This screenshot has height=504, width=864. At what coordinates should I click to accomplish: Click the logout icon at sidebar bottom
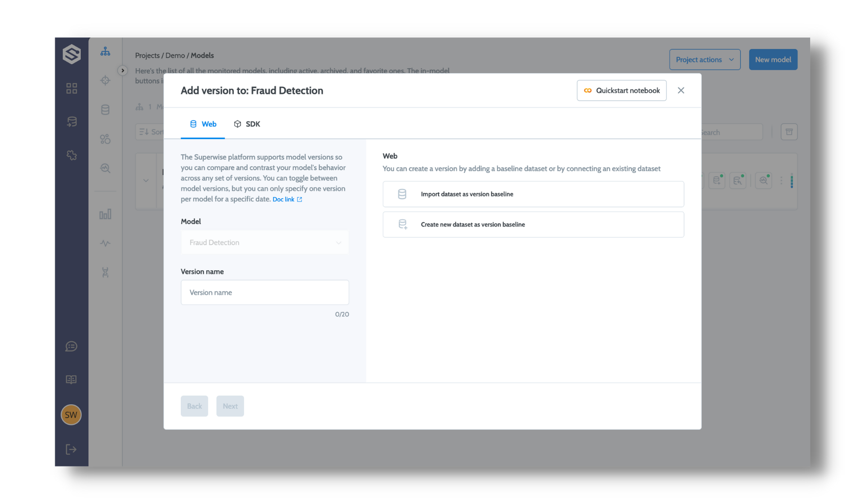click(x=71, y=449)
